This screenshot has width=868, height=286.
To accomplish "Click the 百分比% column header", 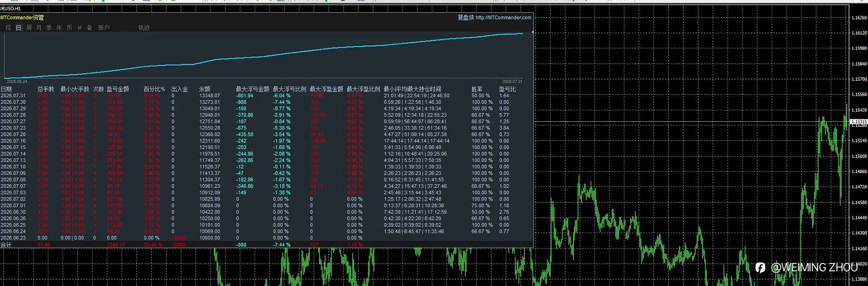I will click(154, 89).
